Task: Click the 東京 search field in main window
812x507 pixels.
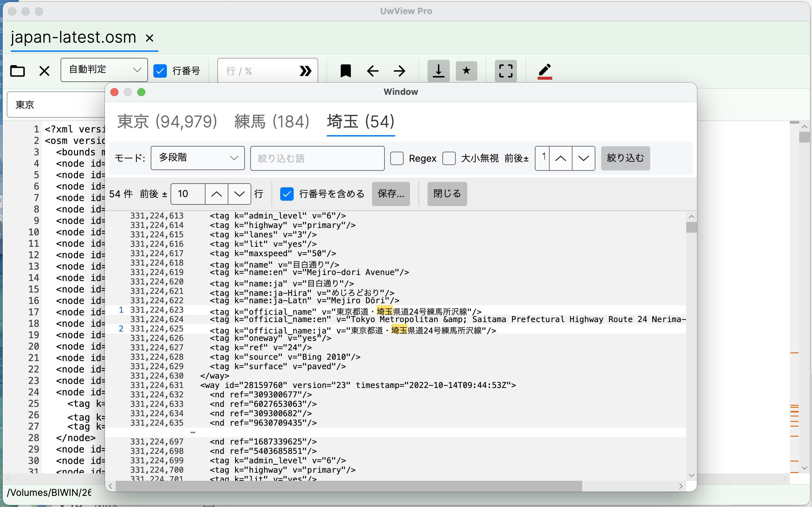Action: click(57, 105)
